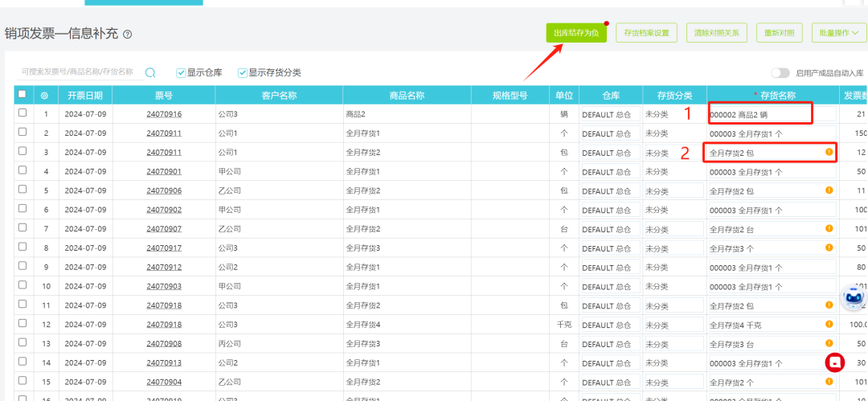868x401 pixels.
Task: Click warning icon for 全月存货2 个 row 15
Action: 829,381
